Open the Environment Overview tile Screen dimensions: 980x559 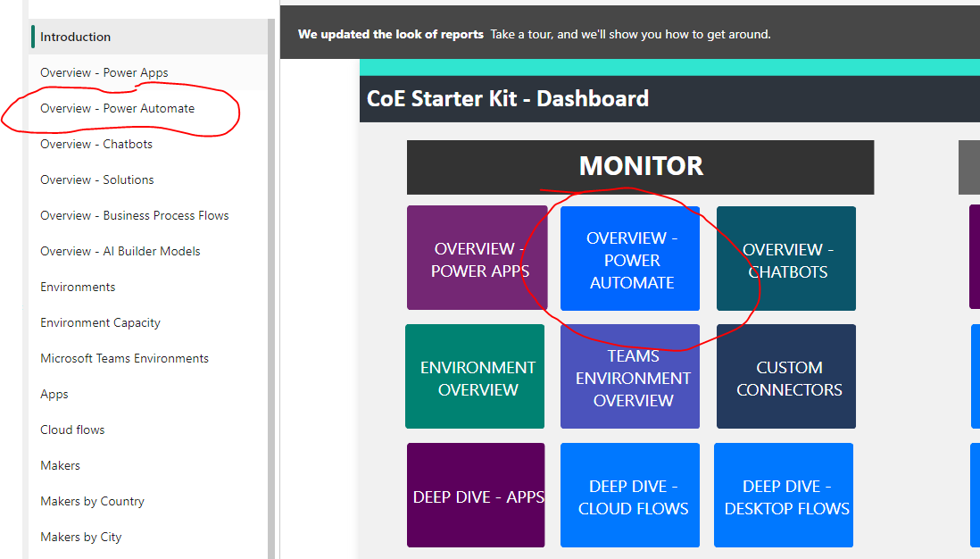475,376
